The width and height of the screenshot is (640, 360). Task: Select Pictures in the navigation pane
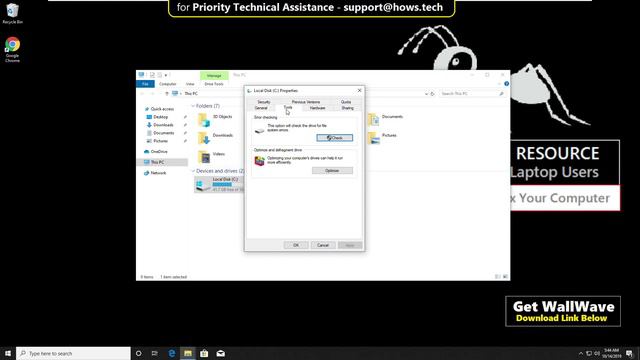[x=160, y=141]
